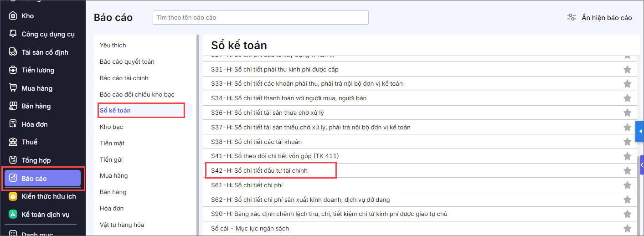Click the Tiền lương sidebar icon
This screenshot has width=644, height=236.
tap(13, 70)
